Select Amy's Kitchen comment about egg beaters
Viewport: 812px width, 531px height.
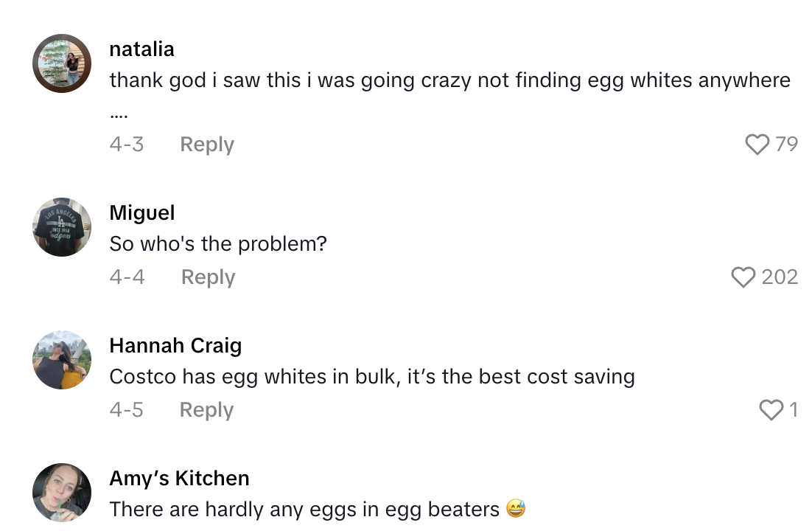318,509
